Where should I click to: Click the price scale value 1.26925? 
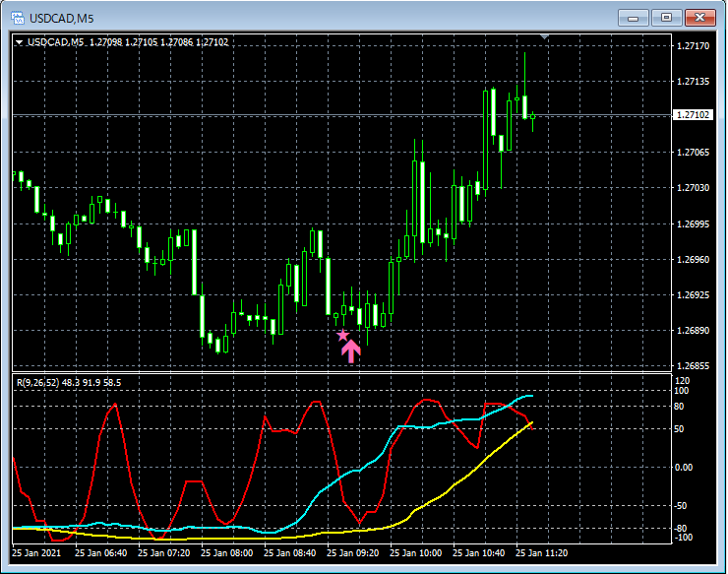coord(693,294)
